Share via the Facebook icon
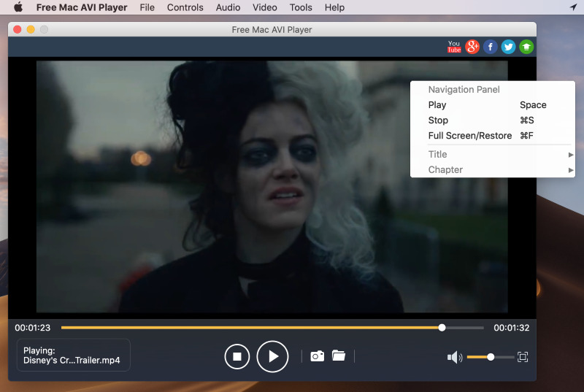 [491, 47]
